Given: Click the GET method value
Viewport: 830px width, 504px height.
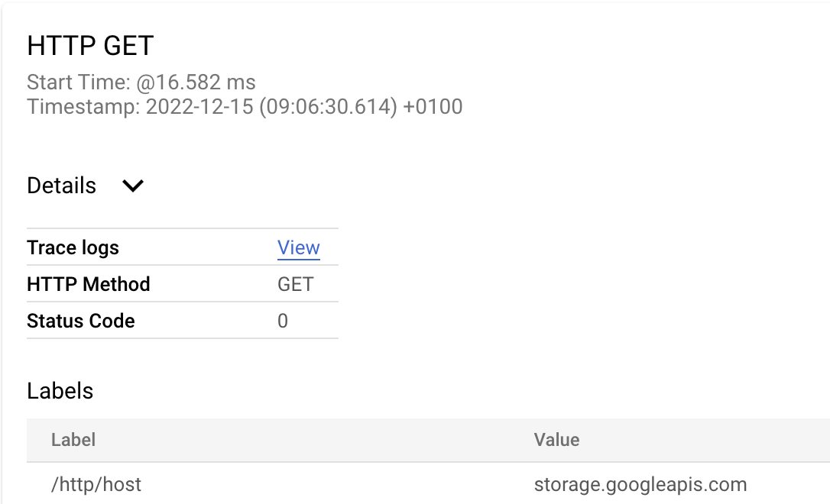Looking at the screenshot, I should coord(294,283).
